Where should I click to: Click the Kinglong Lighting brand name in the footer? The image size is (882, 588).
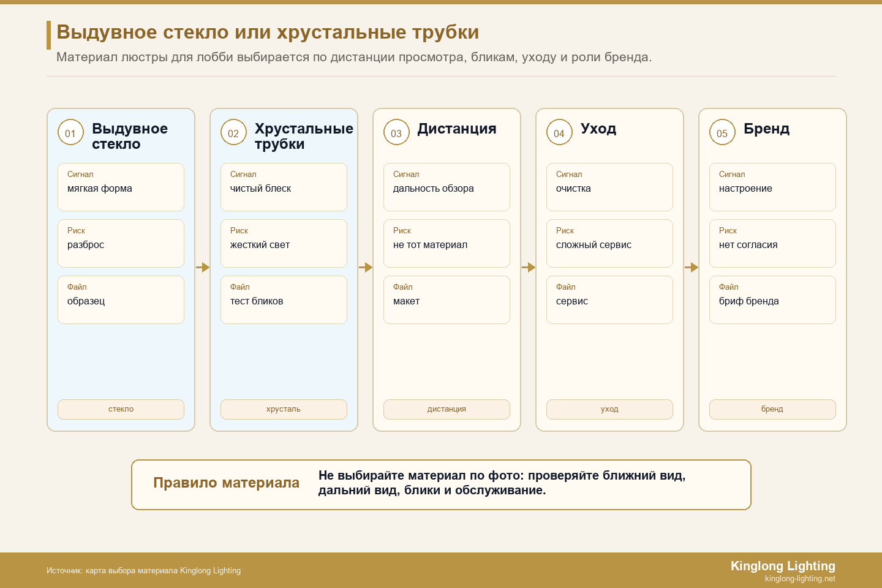click(x=783, y=566)
